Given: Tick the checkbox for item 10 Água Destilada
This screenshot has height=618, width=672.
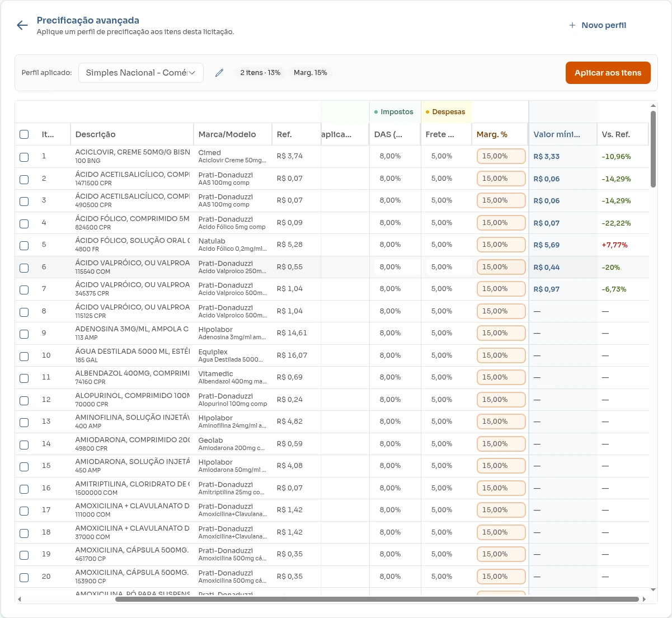Looking at the screenshot, I should click(24, 355).
